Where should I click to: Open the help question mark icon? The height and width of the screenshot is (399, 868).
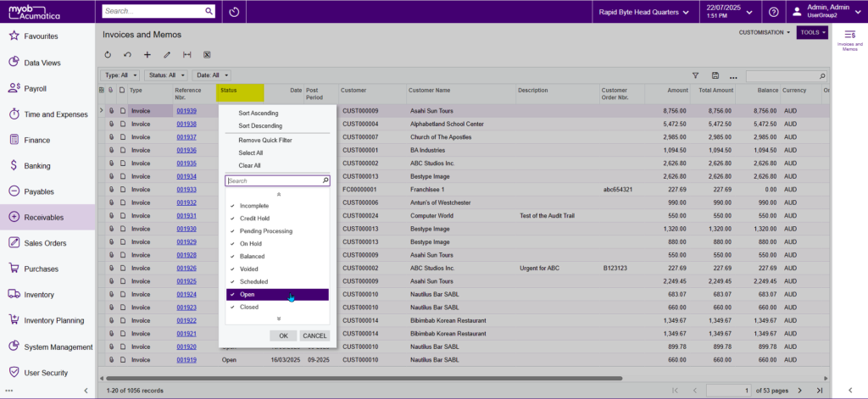773,12
